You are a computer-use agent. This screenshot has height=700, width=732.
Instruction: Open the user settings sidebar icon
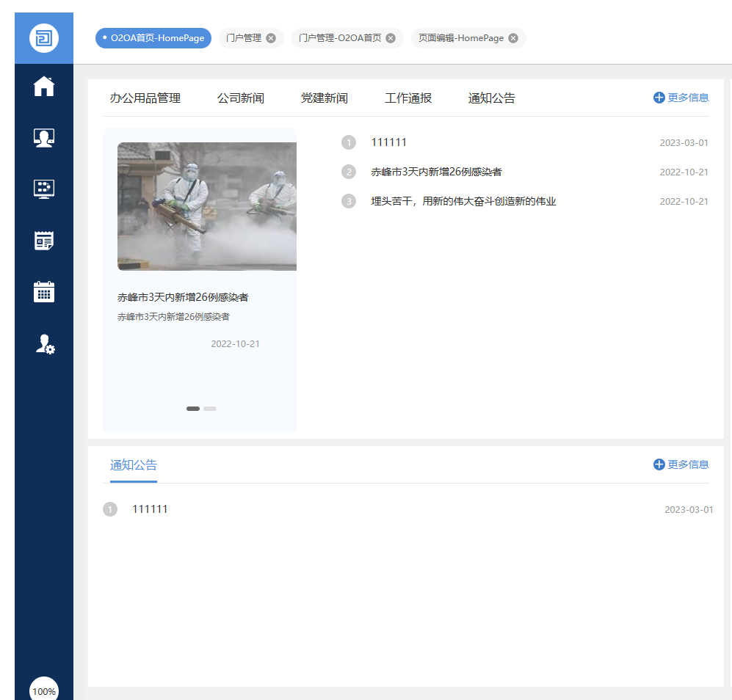[45, 344]
